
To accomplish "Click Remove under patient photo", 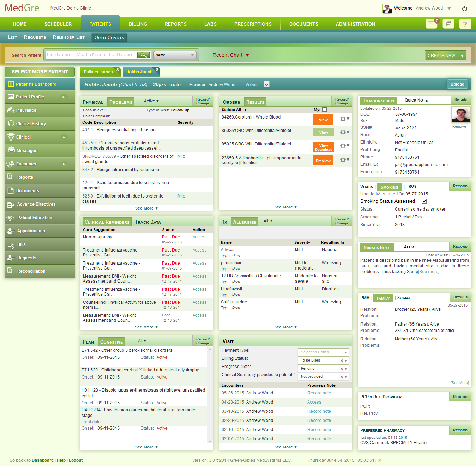I will pos(459,126).
